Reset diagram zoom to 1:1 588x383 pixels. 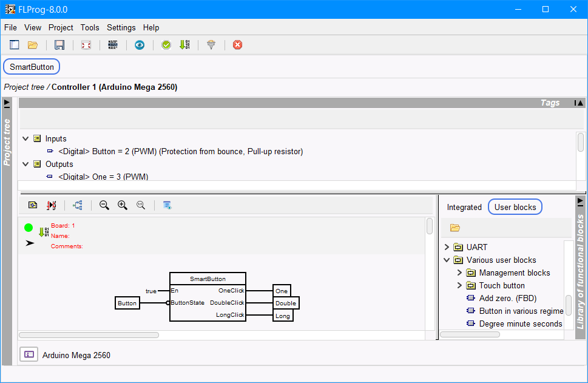tap(141, 205)
